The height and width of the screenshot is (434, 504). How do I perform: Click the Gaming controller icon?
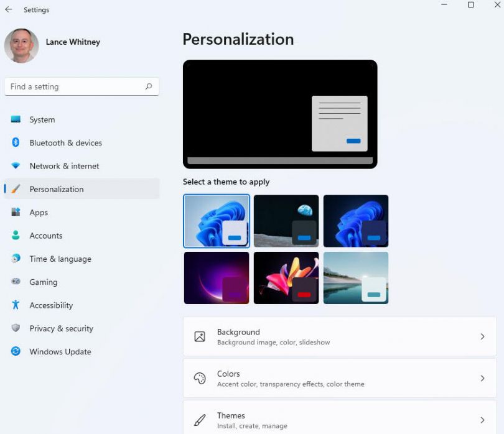point(15,282)
